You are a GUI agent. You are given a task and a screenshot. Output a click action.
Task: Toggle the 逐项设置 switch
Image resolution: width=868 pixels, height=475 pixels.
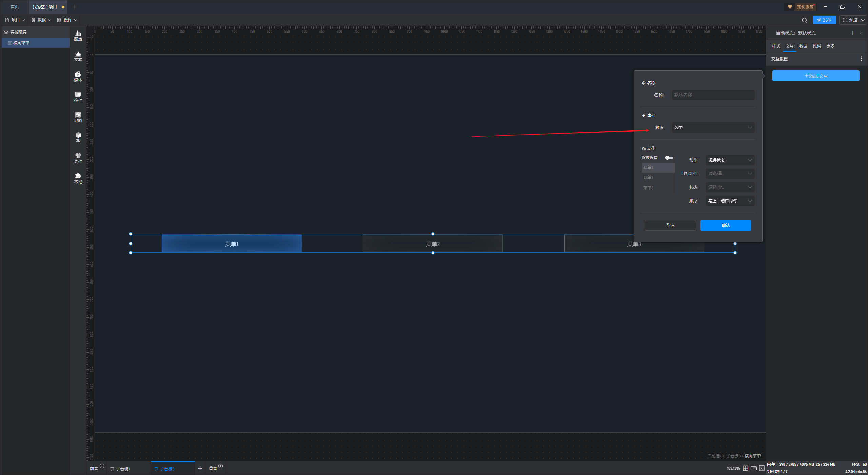[x=669, y=158]
